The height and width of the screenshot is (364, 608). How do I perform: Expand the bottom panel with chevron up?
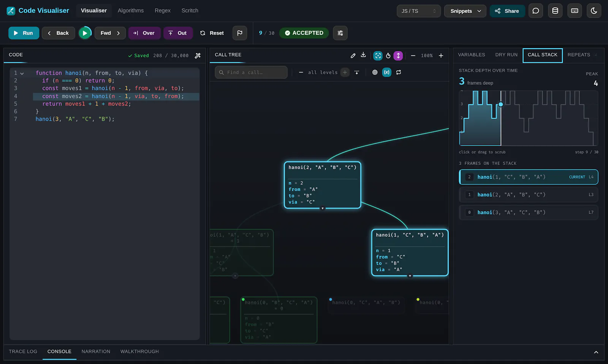[596, 352]
